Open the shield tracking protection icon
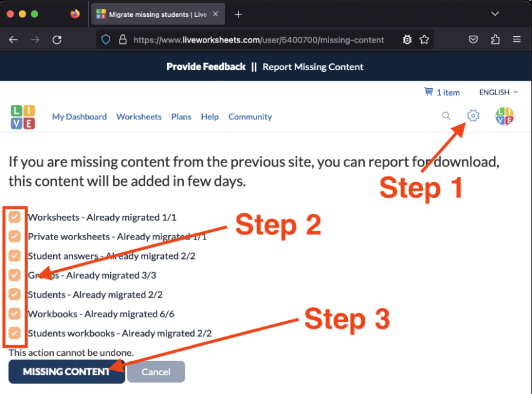 click(106, 39)
